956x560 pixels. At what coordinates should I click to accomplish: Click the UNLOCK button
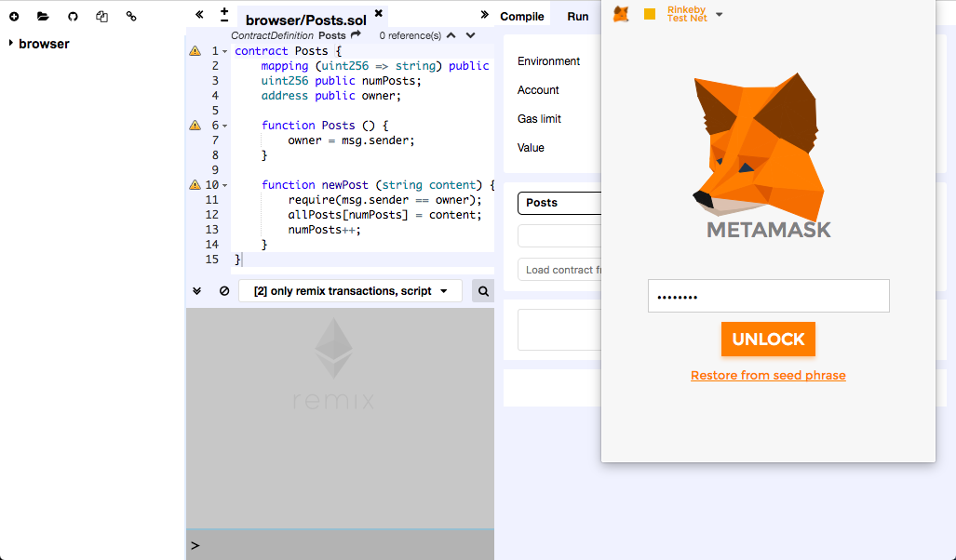768,340
